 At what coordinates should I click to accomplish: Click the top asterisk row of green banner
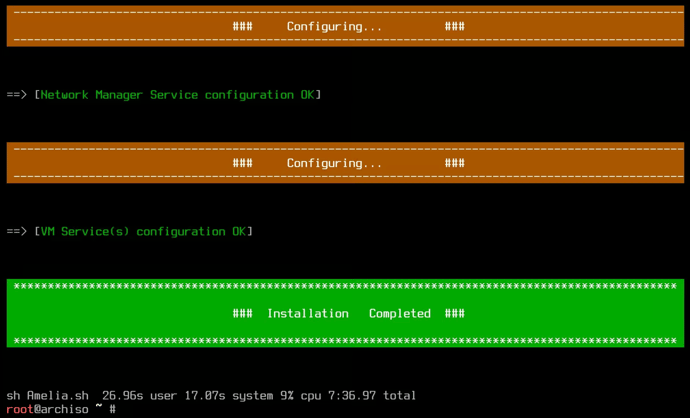[x=345, y=286]
